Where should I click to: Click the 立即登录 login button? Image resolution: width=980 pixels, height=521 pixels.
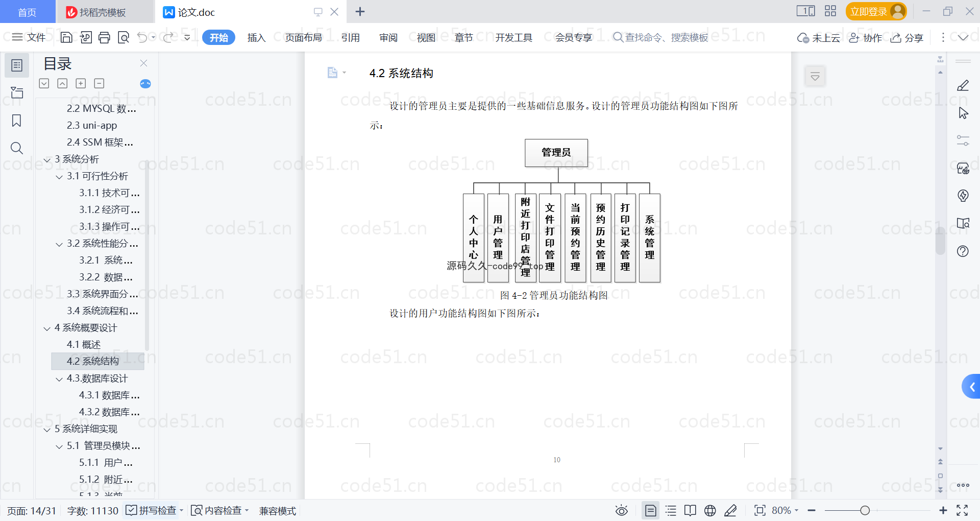876,11
